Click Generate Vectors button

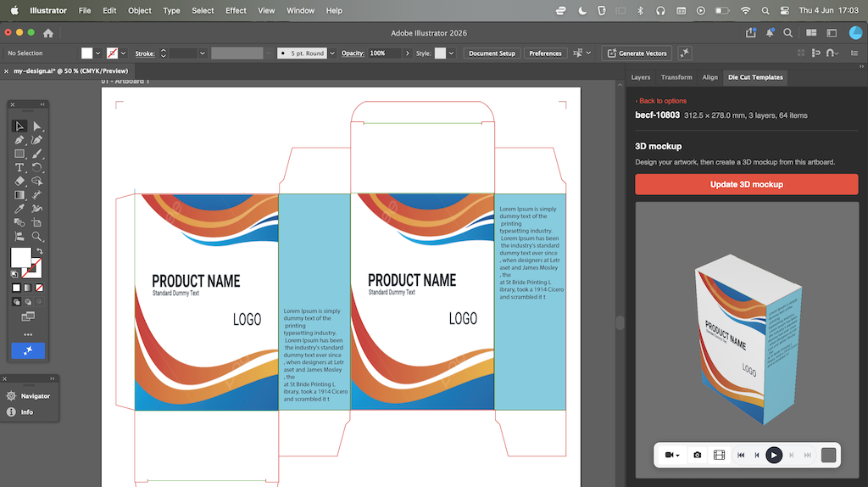(637, 53)
